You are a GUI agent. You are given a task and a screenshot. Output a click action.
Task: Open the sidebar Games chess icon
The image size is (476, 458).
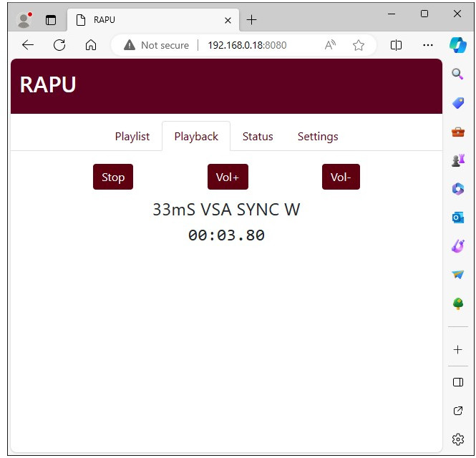tap(458, 160)
